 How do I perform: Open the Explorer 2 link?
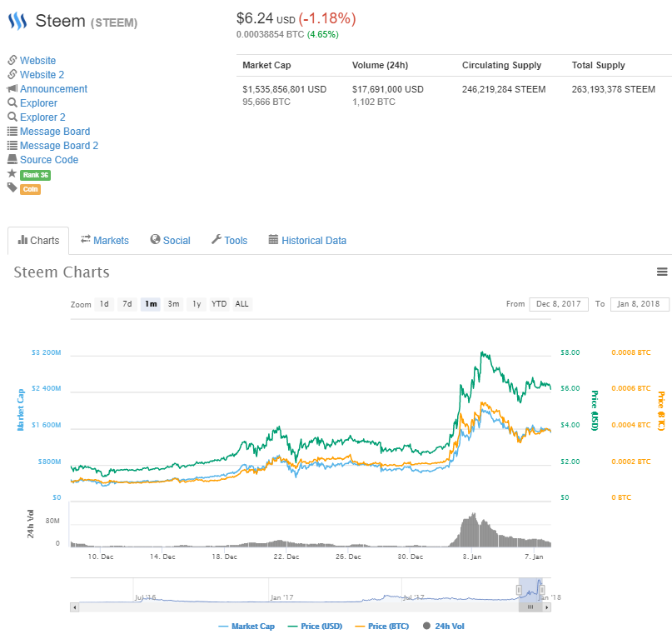pos(42,117)
